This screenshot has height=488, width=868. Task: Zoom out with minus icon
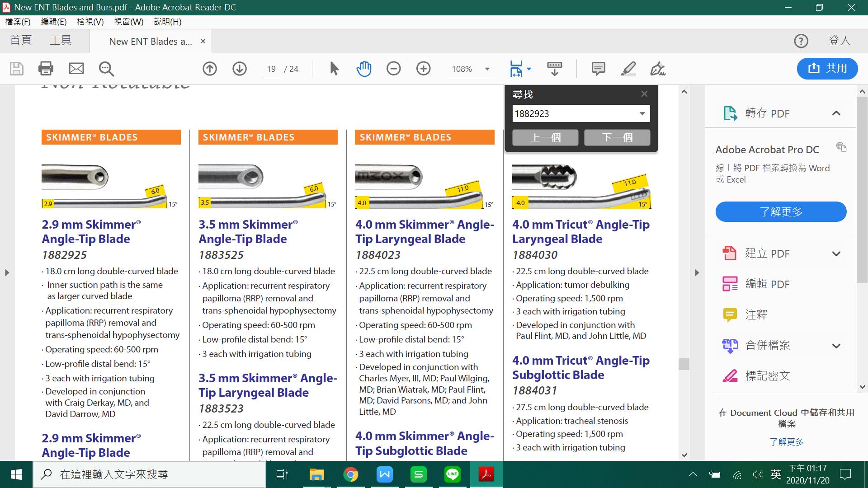pyautogui.click(x=394, y=69)
